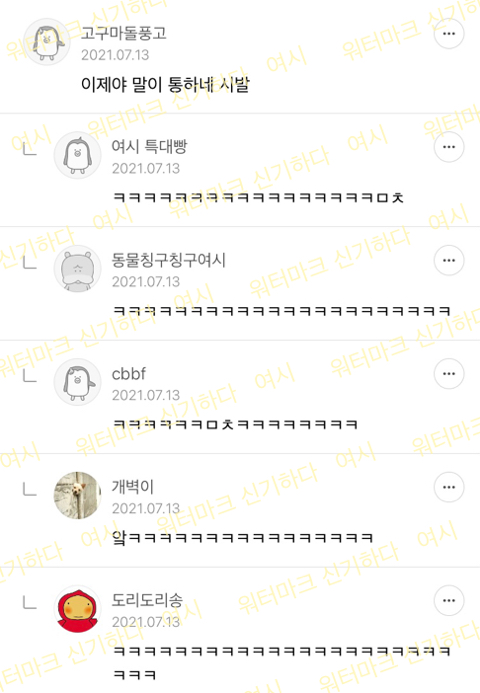View cbbf profile avatar
This screenshot has width=480, height=693.
click(77, 382)
